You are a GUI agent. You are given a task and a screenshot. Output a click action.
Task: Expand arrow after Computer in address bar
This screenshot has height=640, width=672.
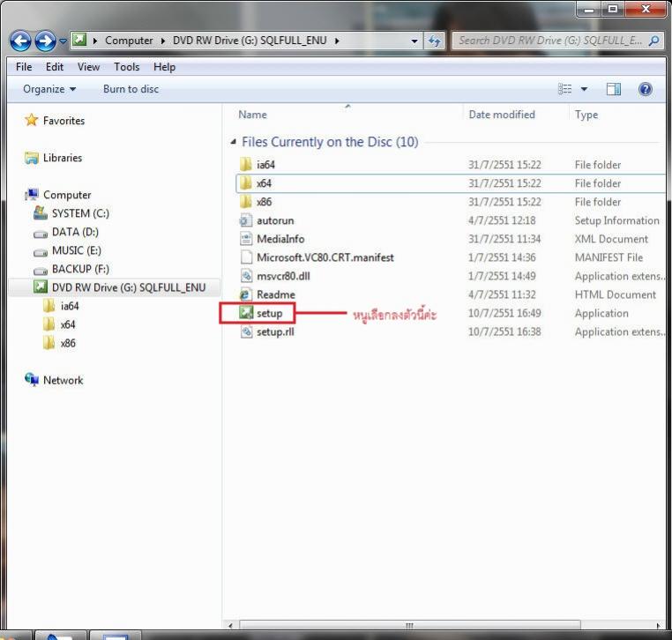click(163, 41)
